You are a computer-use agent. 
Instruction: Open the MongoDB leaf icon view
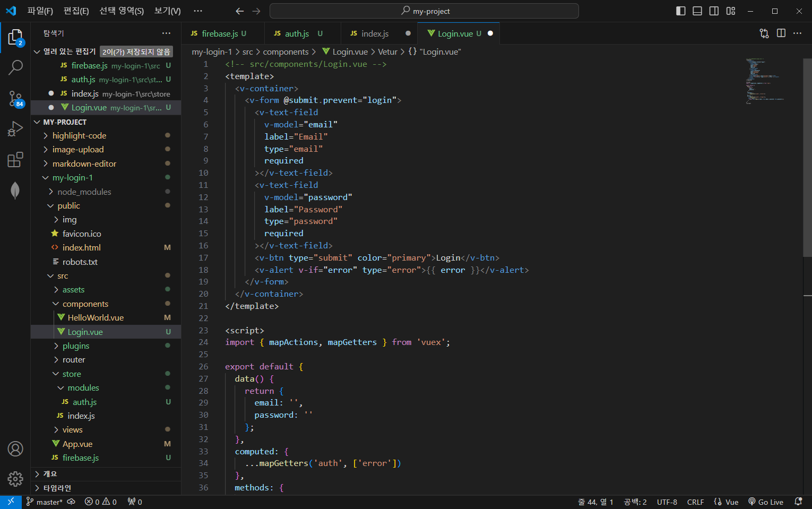pos(15,191)
